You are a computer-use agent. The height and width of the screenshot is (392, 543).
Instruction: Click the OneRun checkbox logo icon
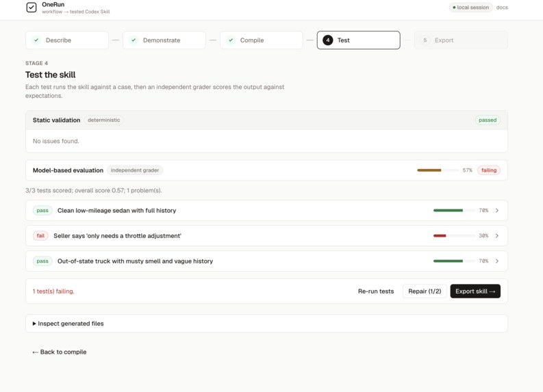pos(31,8)
